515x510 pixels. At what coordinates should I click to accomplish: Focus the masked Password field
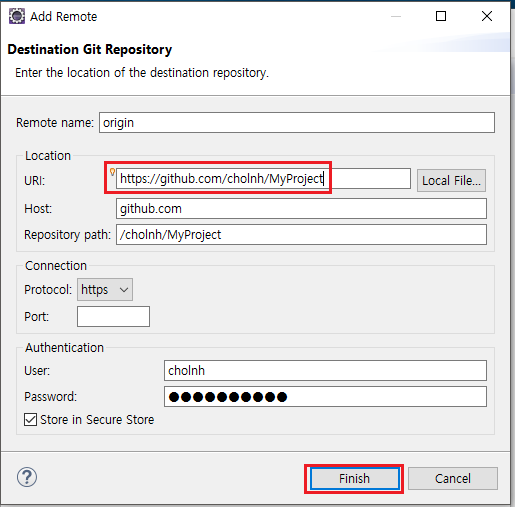tap(325, 397)
